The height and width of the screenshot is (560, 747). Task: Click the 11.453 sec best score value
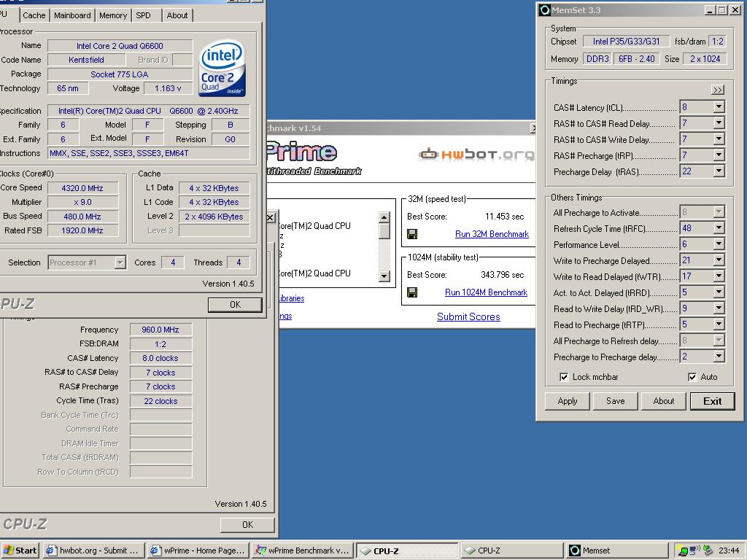pyautogui.click(x=504, y=217)
